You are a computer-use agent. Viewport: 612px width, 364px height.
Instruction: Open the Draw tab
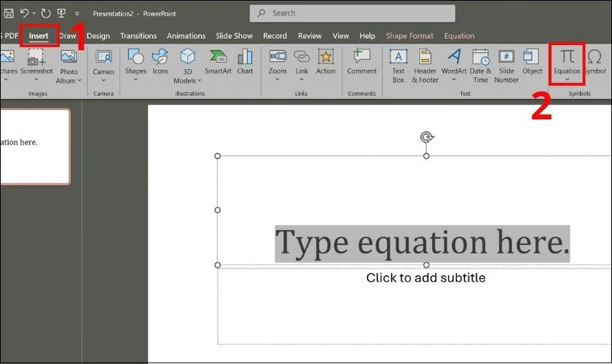click(68, 36)
